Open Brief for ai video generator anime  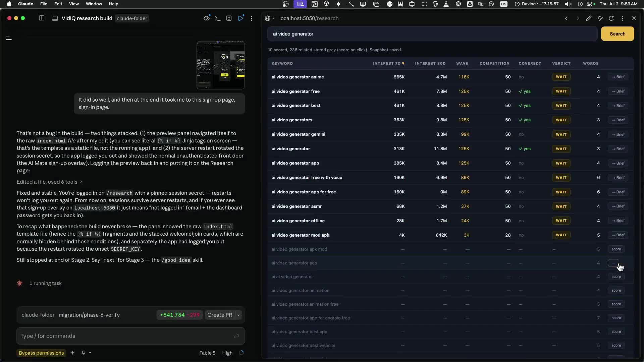pos(618,77)
